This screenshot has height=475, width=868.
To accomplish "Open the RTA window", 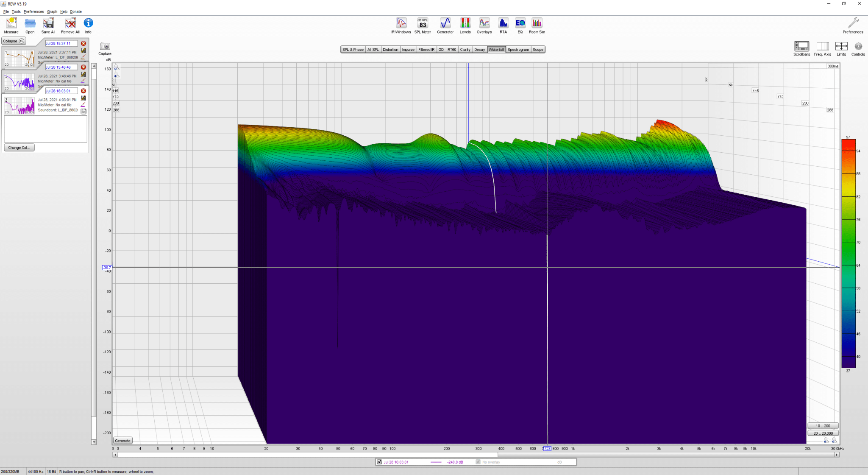I will point(503,26).
